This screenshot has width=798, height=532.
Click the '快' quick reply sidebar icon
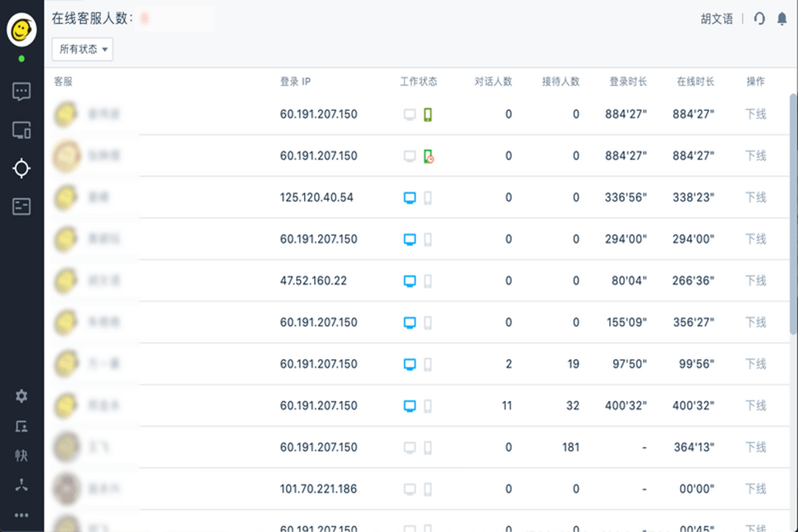click(x=21, y=456)
